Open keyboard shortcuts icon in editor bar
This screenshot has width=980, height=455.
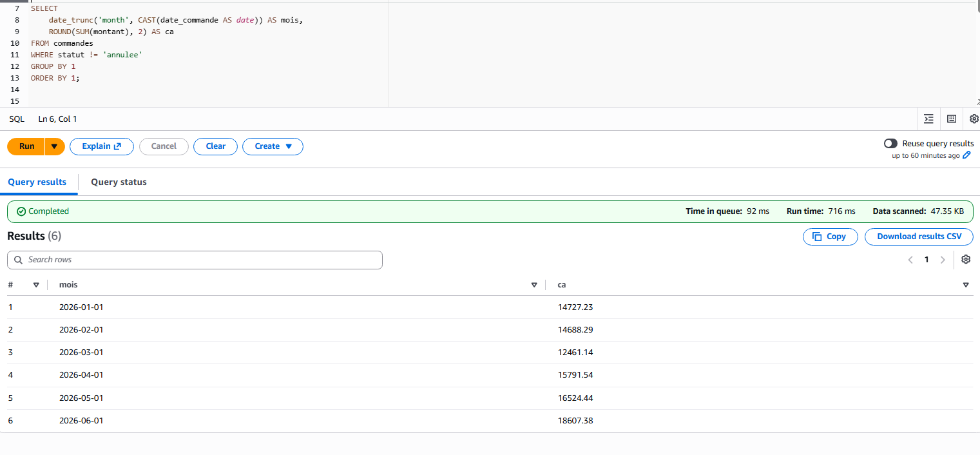tap(952, 119)
